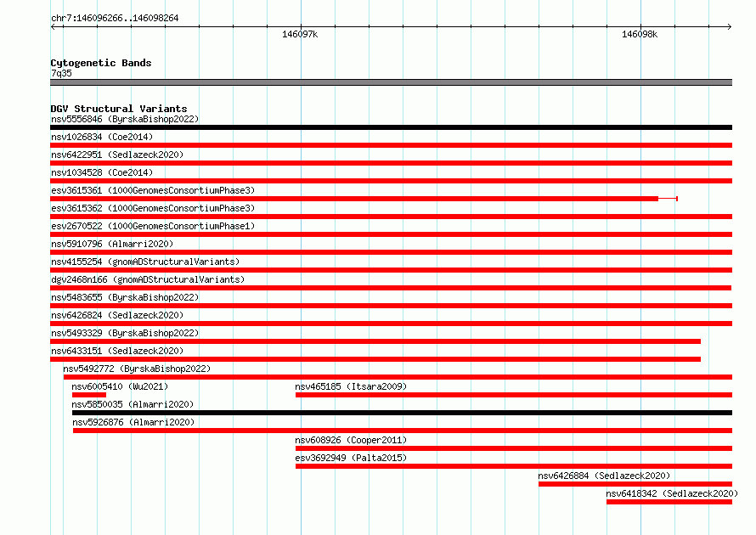Open nsv5492772 (ByrskaBishop2022) label
This screenshot has width=756, height=535.
click(x=137, y=369)
